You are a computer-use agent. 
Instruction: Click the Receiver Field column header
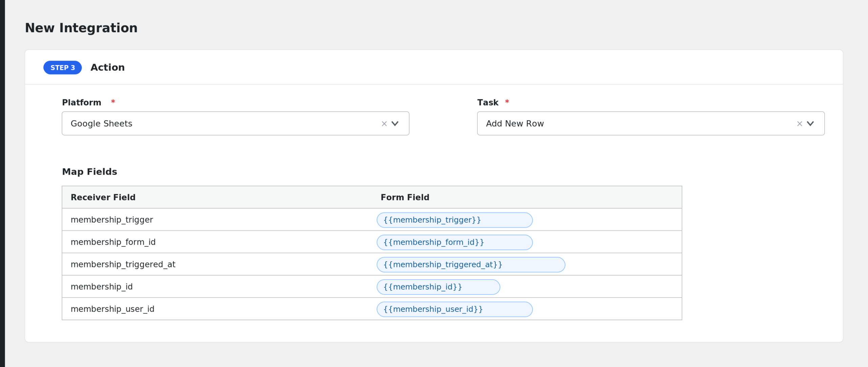tap(103, 197)
